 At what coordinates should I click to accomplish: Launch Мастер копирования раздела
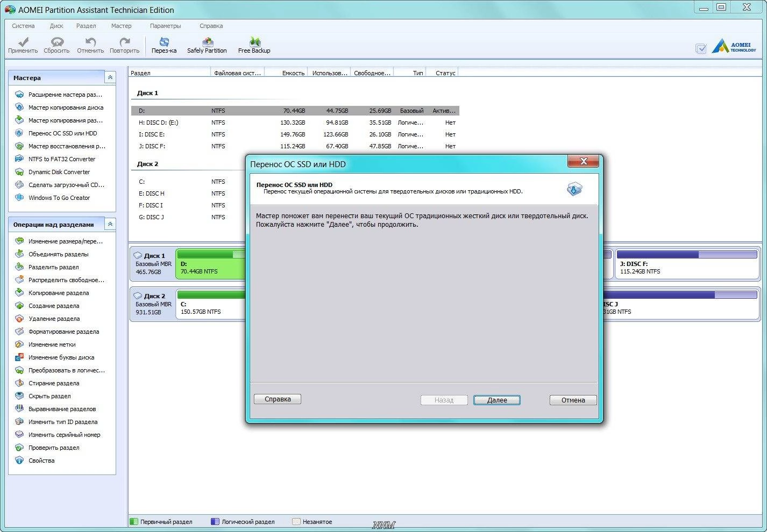(59, 120)
